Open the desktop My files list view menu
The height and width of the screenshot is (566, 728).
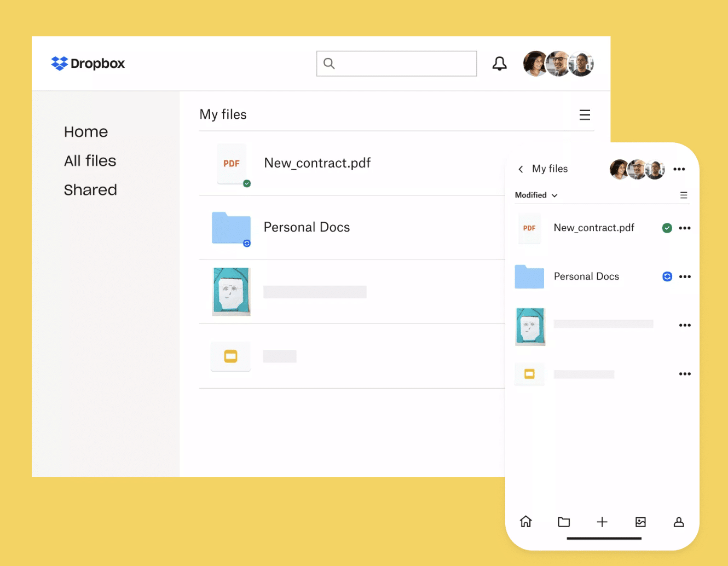pos(585,115)
